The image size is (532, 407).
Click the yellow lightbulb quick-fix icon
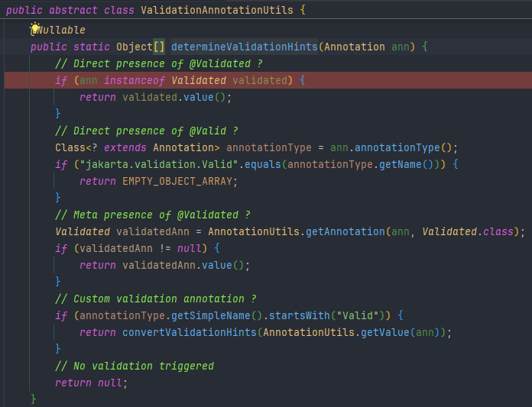pyautogui.click(x=35, y=27)
